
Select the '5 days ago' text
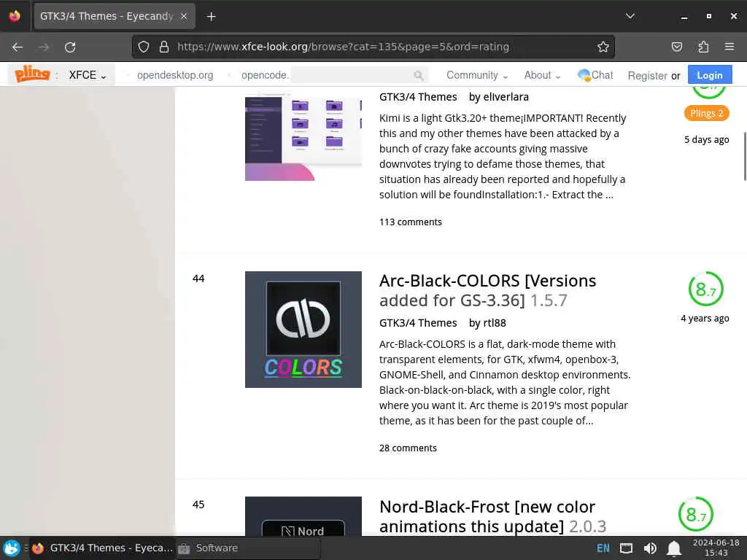[x=706, y=139]
